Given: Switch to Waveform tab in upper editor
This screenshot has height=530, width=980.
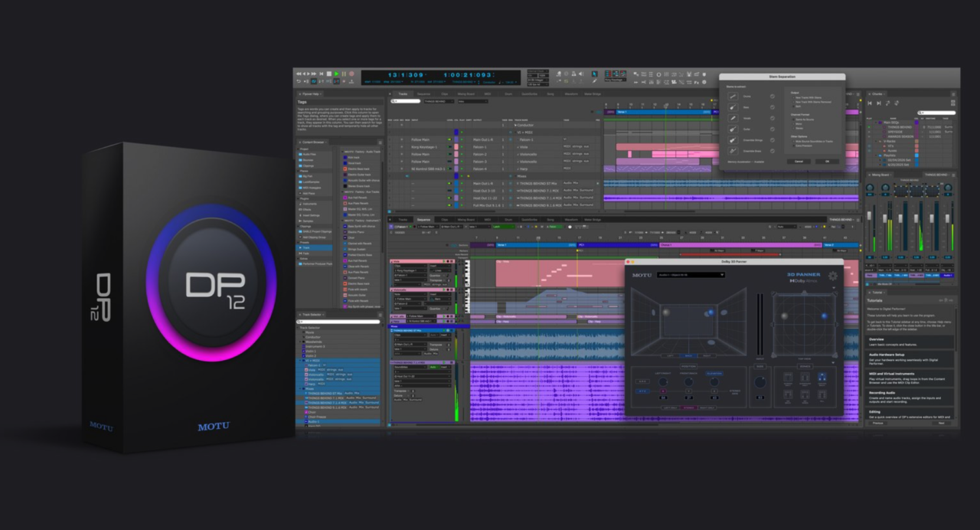Looking at the screenshot, I should coord(571,94).
